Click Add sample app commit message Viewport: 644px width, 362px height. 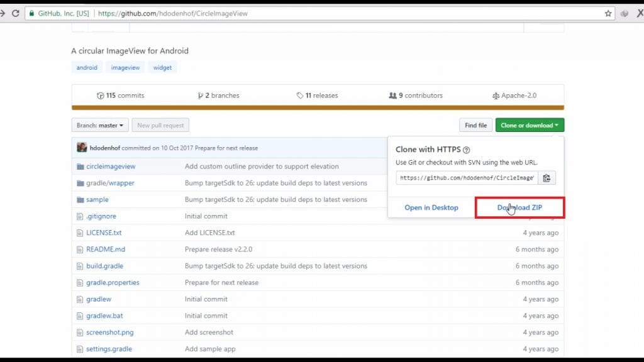click(x=210, y=349)
